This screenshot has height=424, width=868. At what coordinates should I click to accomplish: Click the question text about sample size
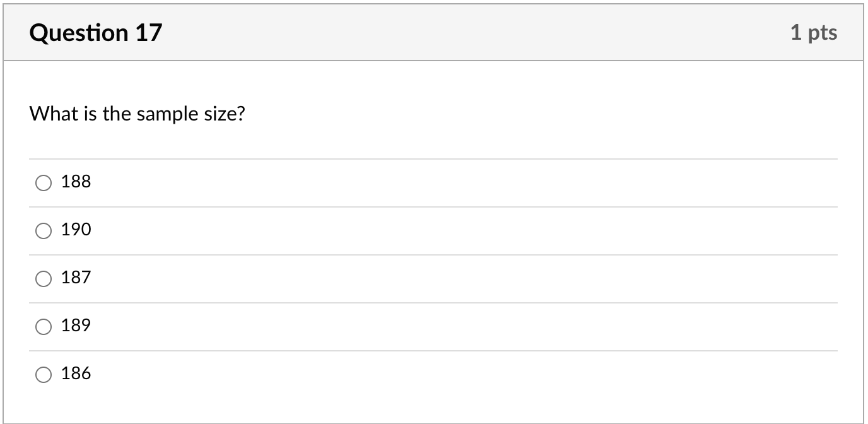tap(138, 114)
